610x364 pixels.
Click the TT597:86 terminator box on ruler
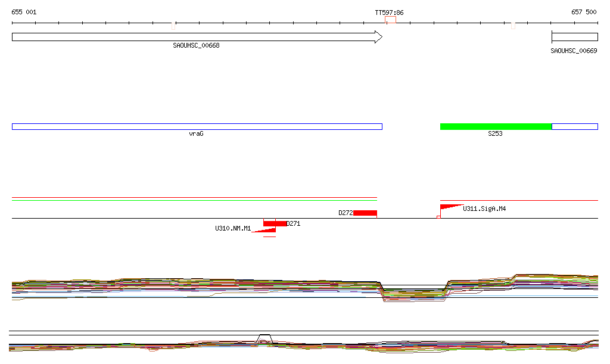pyautogui.click(x=391, y=20)
